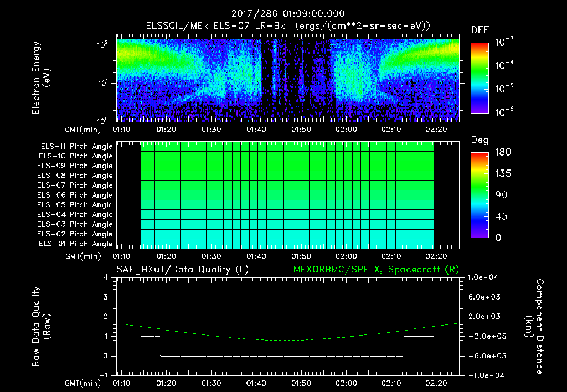This screenshot has width=567, height=392.
Task: Click the '45' label on Deg colorbar
Action: coord(501,216)
